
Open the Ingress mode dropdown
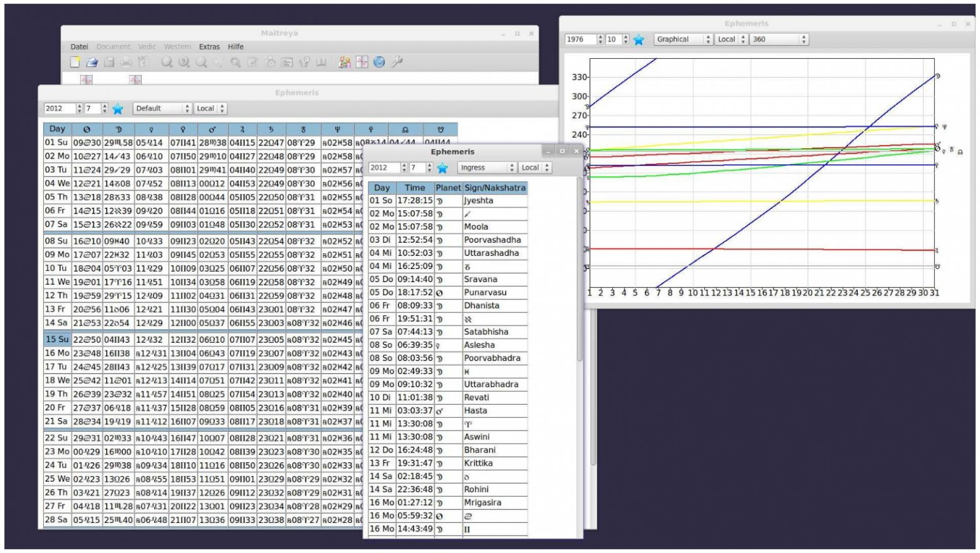click(x=484, y=167)
